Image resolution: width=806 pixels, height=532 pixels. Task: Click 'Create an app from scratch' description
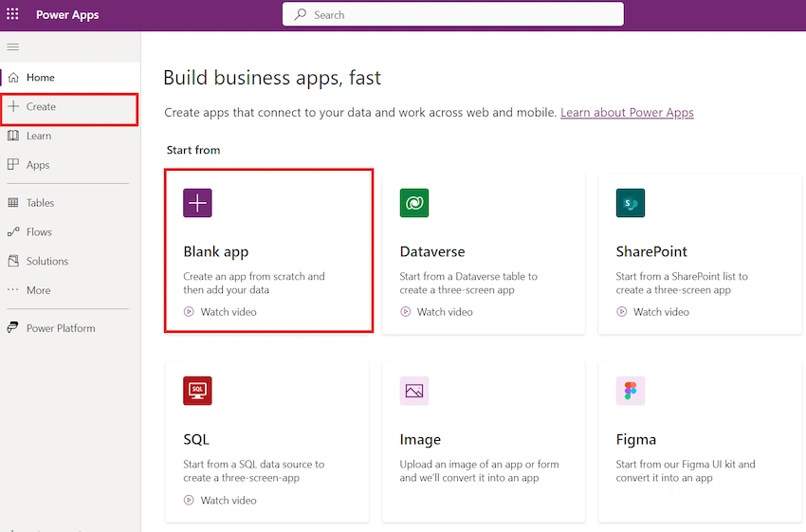pos(254,283)
